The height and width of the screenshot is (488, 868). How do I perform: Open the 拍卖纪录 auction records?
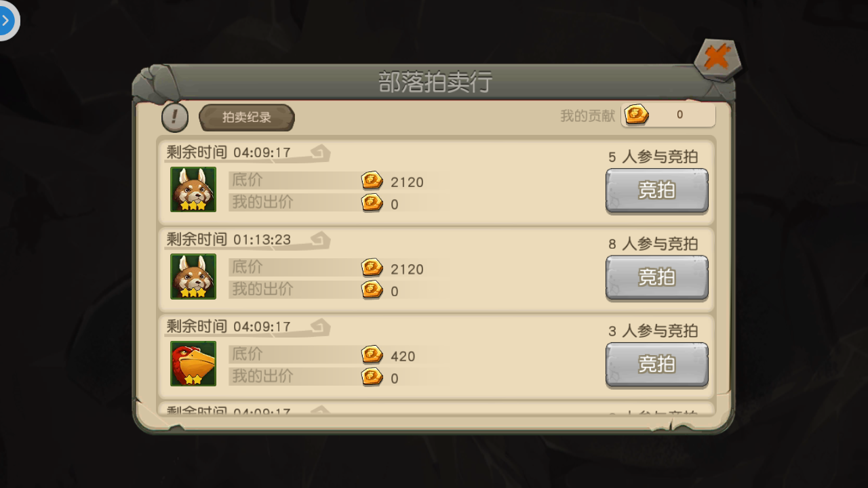247,117
